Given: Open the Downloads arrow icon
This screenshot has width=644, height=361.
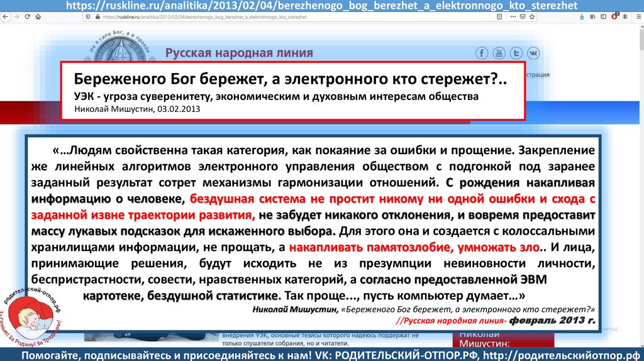Looking at the screenshot, I should click(x=582, y=17).
